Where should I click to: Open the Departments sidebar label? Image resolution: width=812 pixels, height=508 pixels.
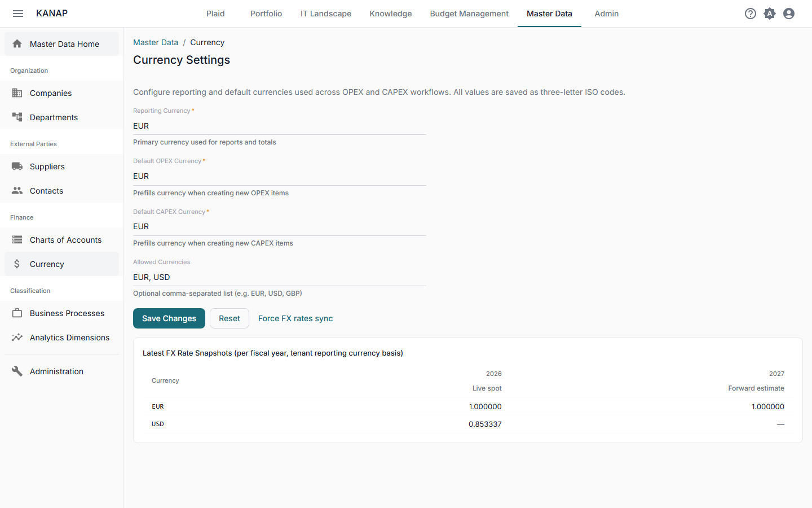tap(54, 117)
